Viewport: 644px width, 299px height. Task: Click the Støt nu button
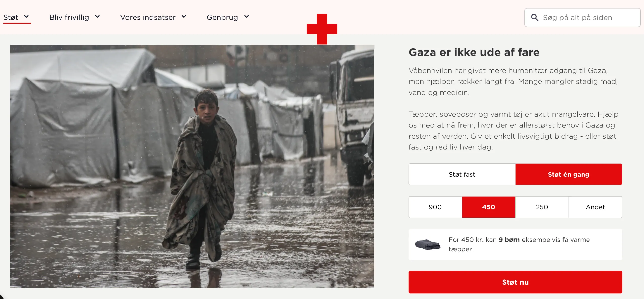pos(515,282)
